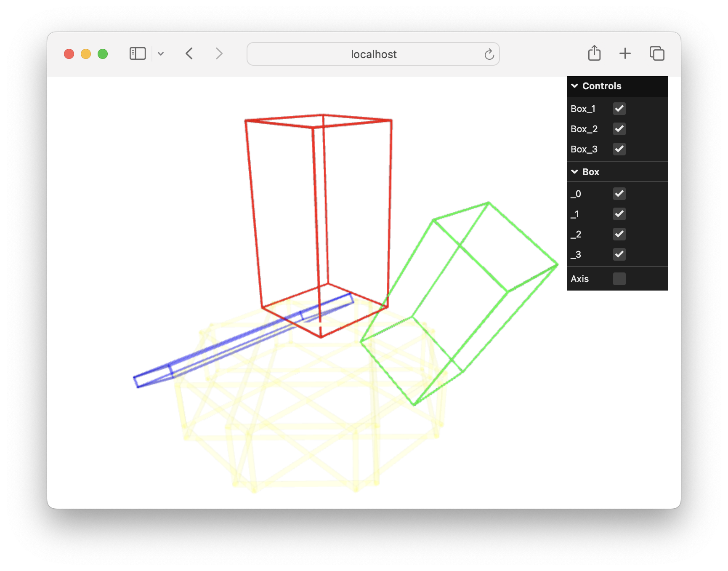This screenshot has height=571, width=728.
Task: Toggle the Safari sidebar icon
Action: (x=138, y=53)
